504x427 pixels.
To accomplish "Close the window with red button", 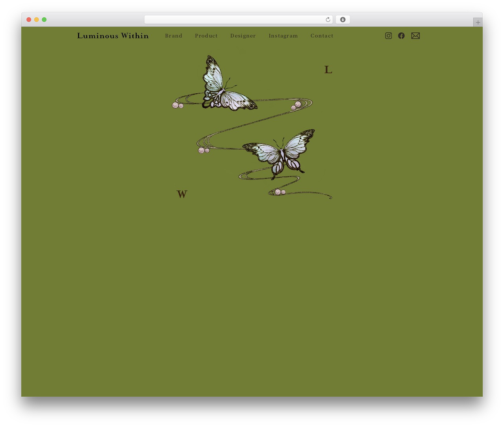I will (29, 20).
